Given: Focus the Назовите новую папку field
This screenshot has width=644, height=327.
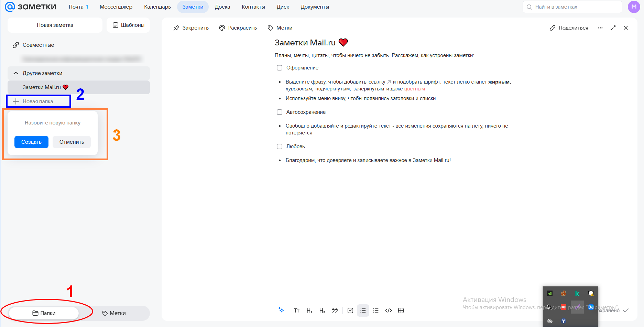Looking at the screenshot, I should (53, 123).
